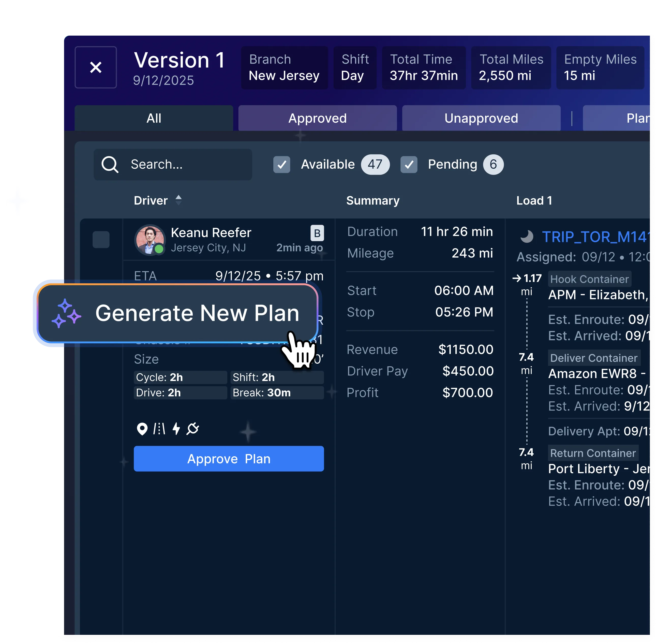Close the Version 1 panel with X

coord(96,67)
